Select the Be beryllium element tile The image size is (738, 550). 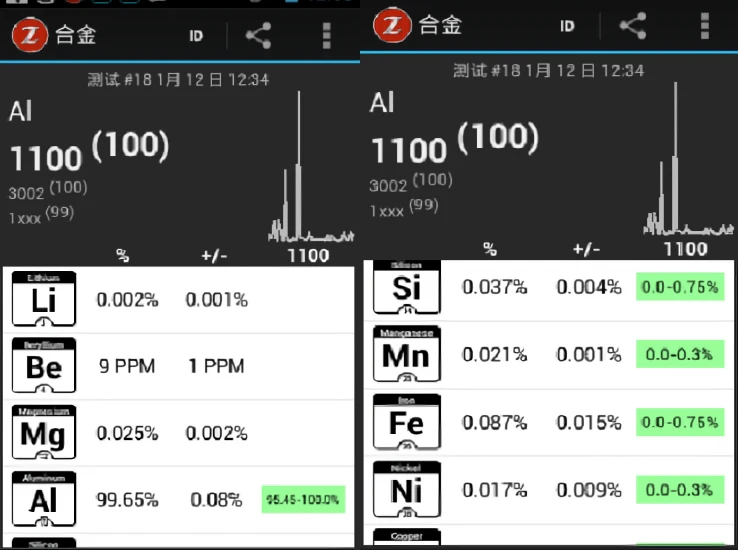pos(44,365)
